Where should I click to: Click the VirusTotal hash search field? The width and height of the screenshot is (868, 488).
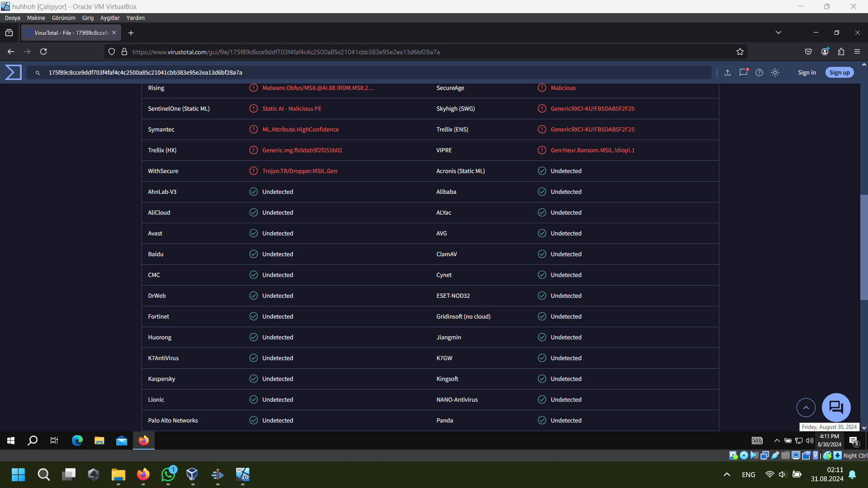362,72
